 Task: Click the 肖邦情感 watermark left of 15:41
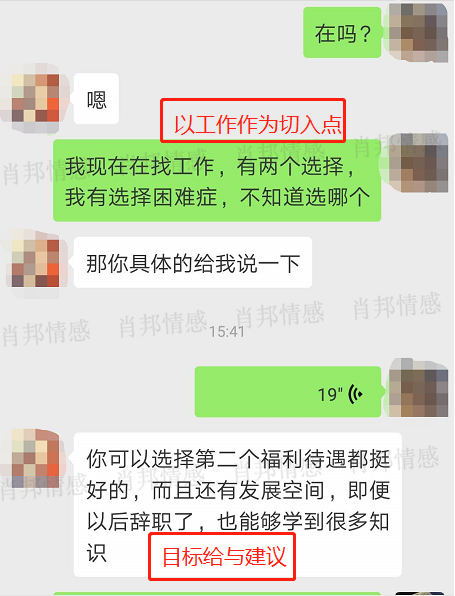click(x=163, y=323)
